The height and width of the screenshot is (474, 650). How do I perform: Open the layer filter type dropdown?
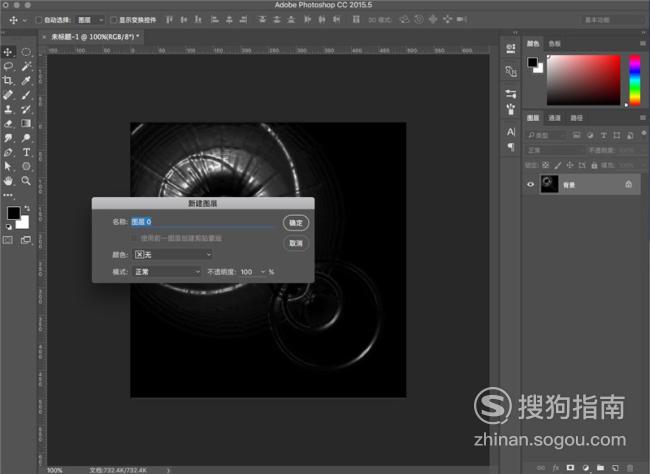[546, 135]
